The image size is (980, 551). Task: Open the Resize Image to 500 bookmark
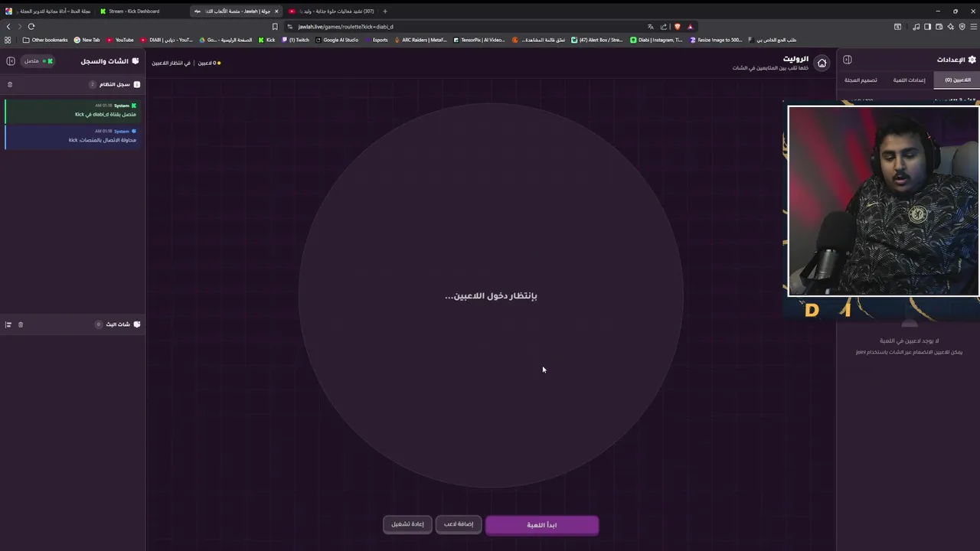point(715,40)
